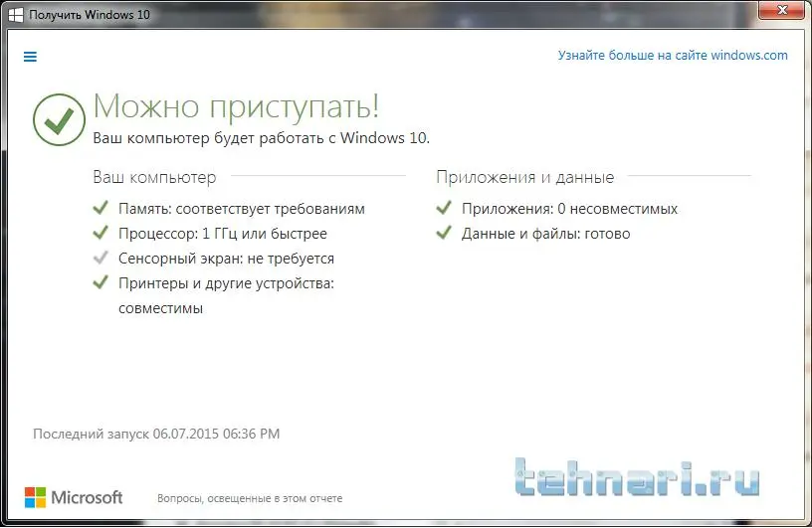Screen dimensions: 812x528
Task: Click the Microsoft logo
Action: tap(74, 497)
